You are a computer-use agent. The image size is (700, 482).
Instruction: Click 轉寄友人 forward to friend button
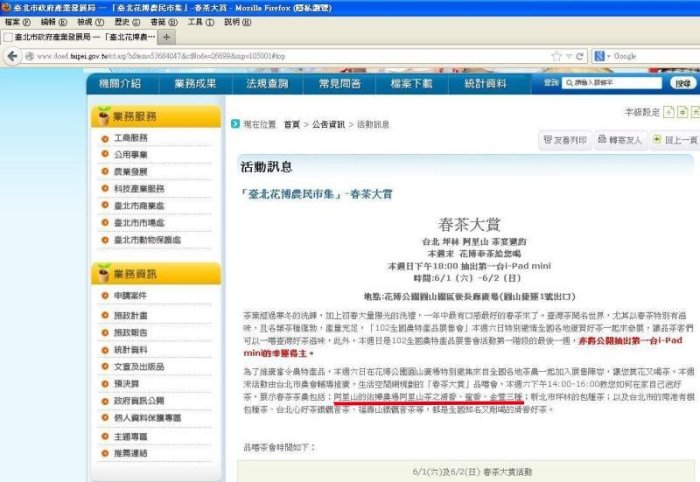tap(621, 141)
